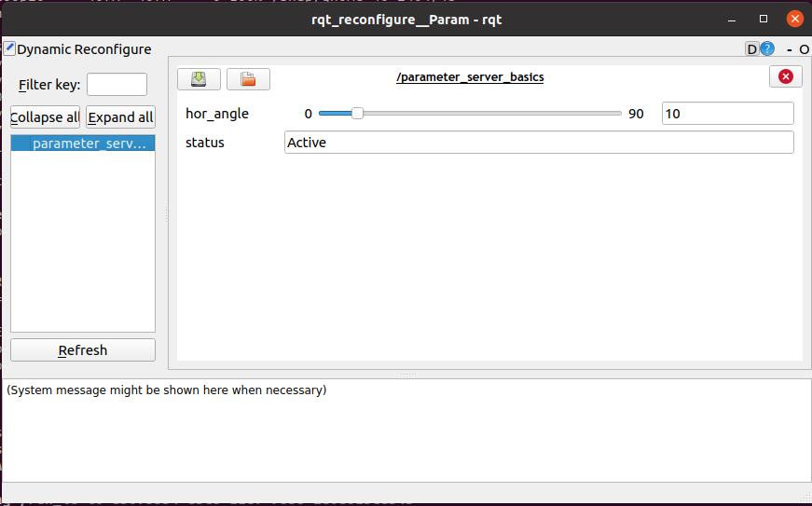Viewport: 812px width, 506px height.
Task: Close the /parameter_server_basics panel
Action: coord(786,76)
